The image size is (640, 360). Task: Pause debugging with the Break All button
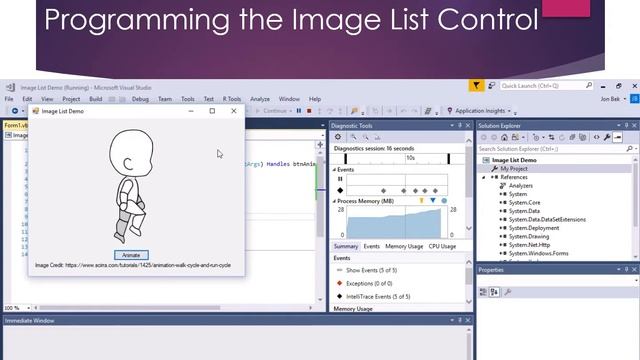point(299,111)
